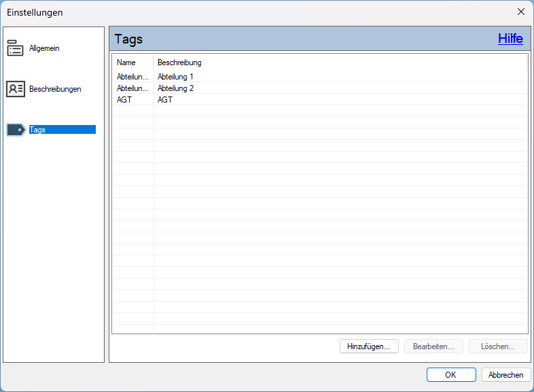Sort by the Name column header

point(132,63)
